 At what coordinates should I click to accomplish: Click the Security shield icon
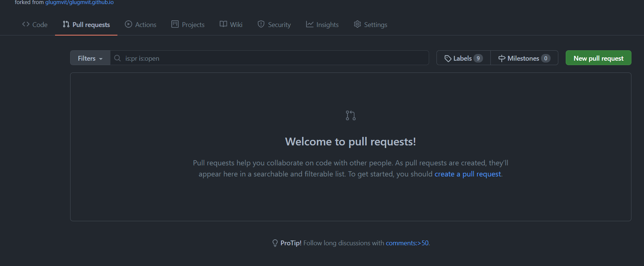261,24
